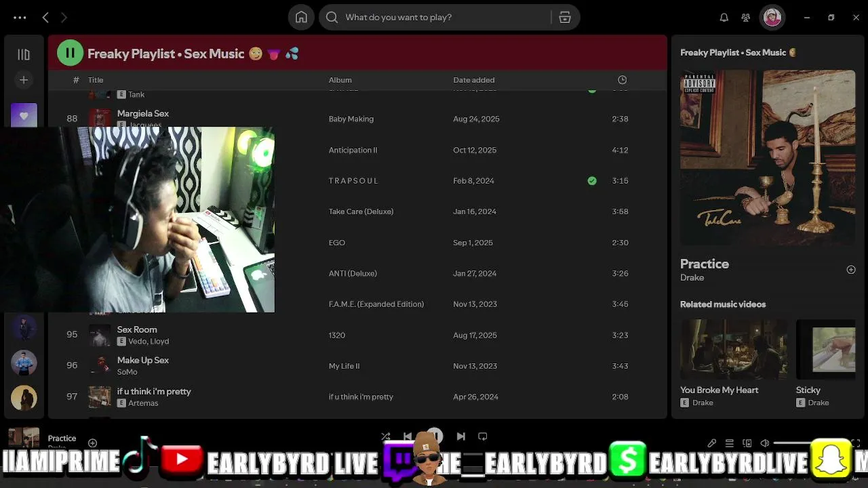Pause the Freaky Playlist

(x=70, y=53)
